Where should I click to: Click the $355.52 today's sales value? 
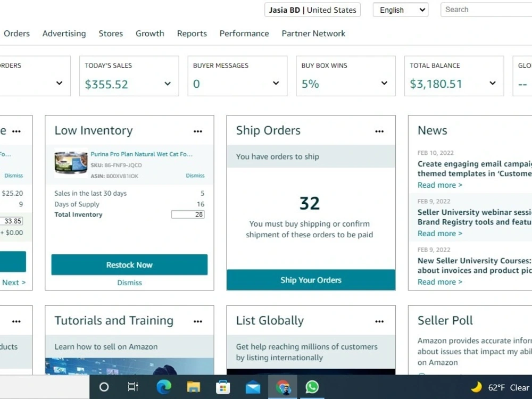(x=106, y=84)
